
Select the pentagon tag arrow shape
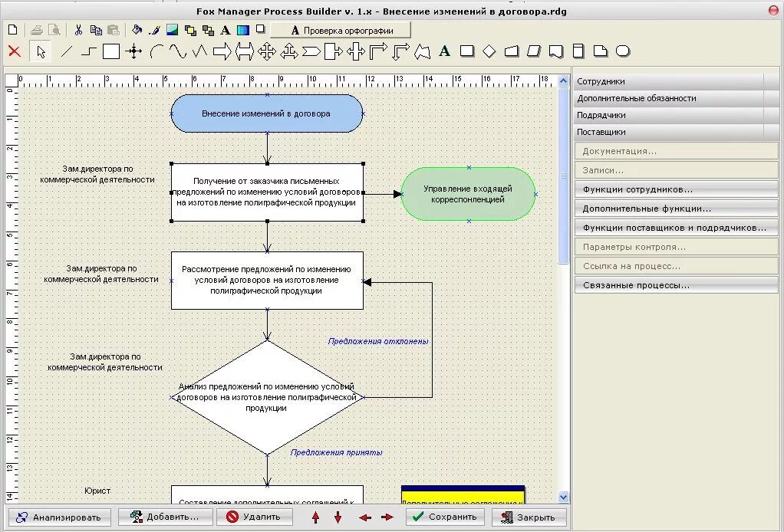tap(311, 51)
